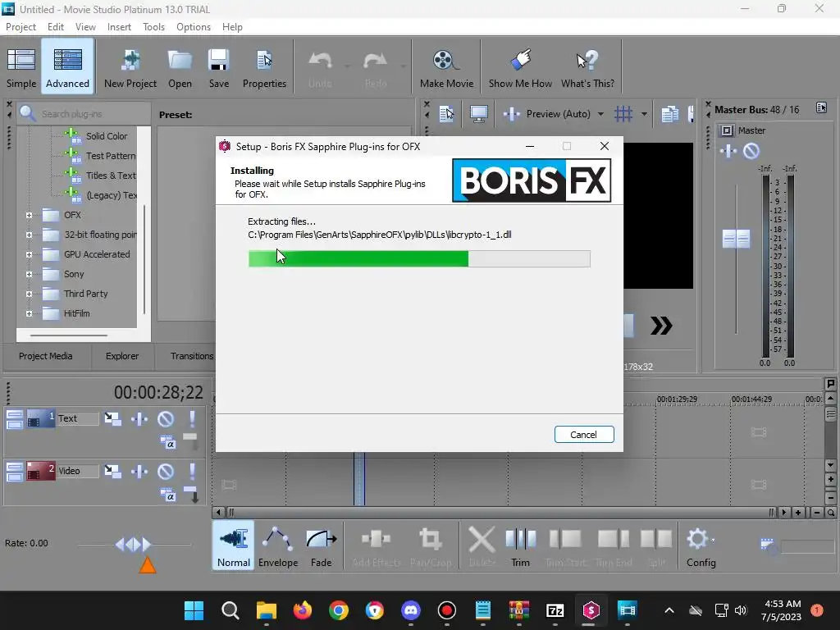Expand the HitFilm folder
Image resolution: width=840 pixels, height=630 pixels.
coord(29,313)
